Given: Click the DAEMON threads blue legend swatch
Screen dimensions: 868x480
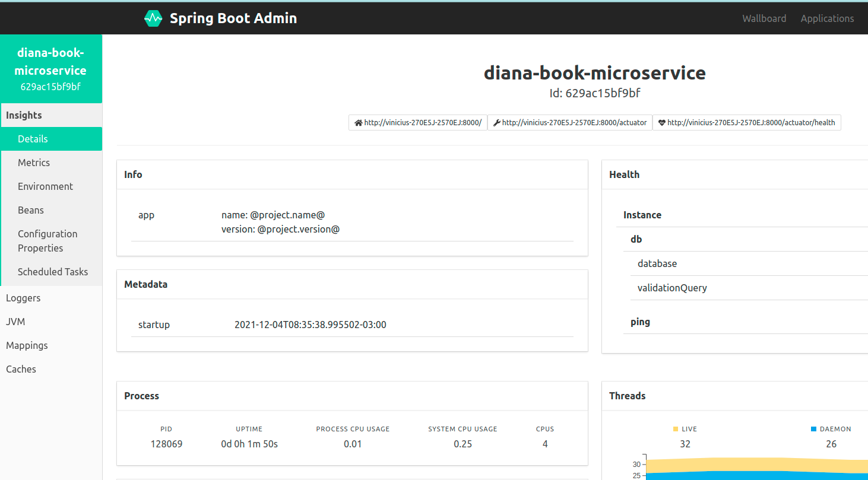Looking at the screenshot, I should [814, 429].
